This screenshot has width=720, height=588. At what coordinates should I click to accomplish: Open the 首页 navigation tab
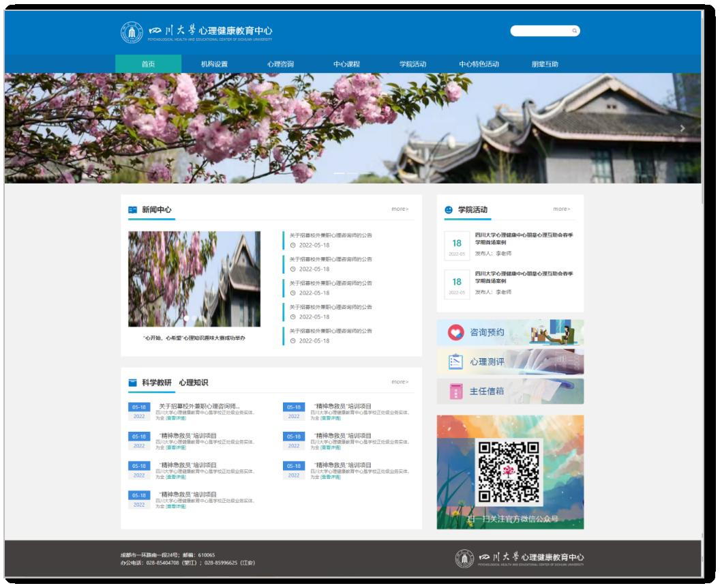(148, 64)
